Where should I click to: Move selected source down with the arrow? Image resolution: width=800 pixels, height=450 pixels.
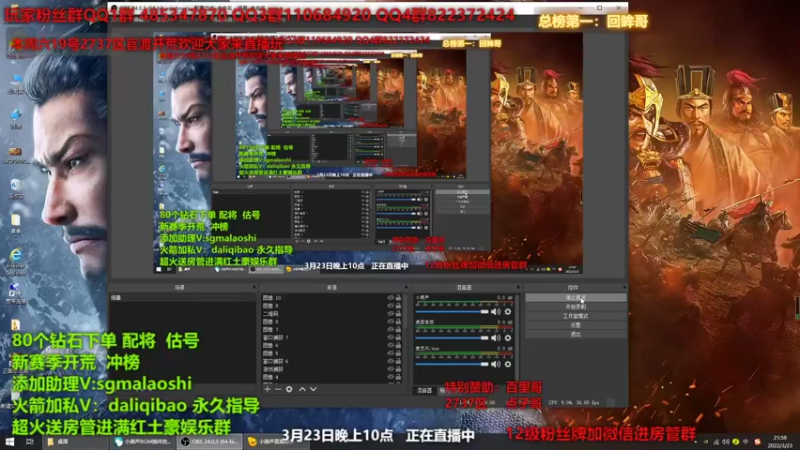(x=313, y=389)
